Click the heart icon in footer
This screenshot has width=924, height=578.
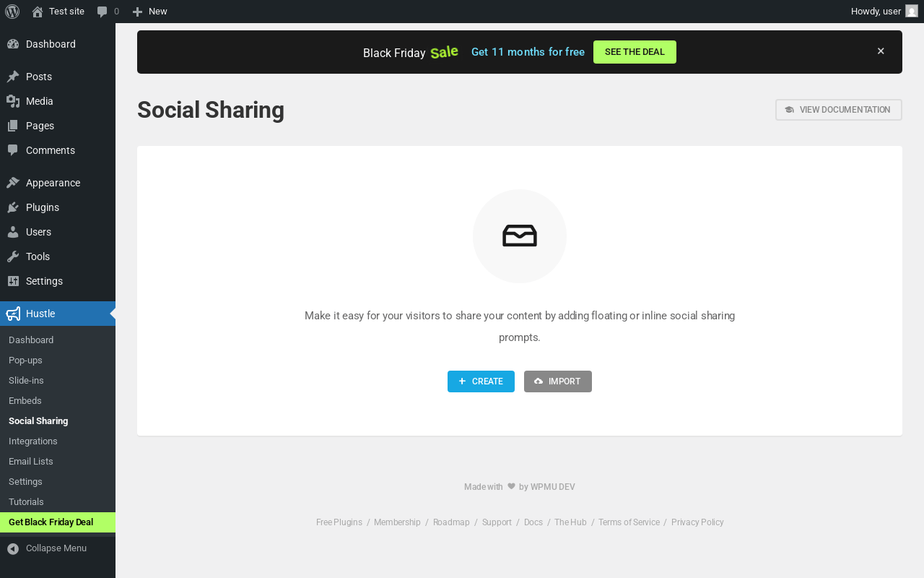[511, 486]
